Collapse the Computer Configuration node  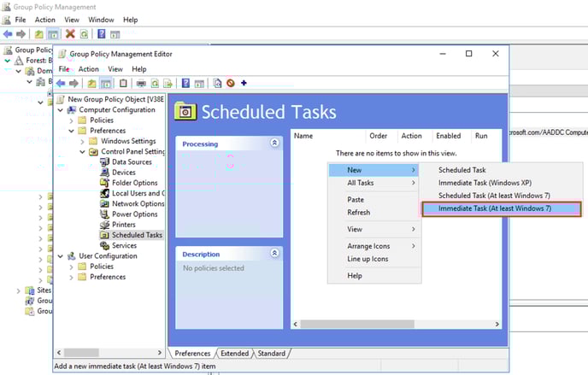(61, 110)
